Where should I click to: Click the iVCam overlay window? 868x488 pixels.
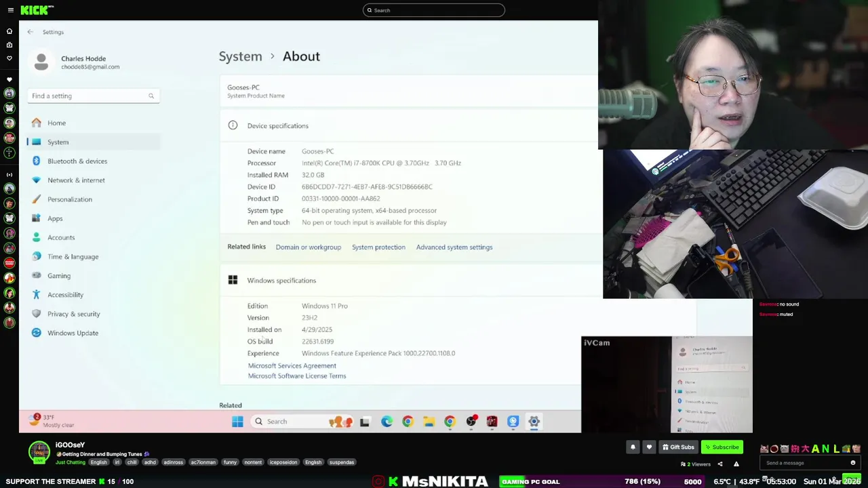tap(667, 384)
